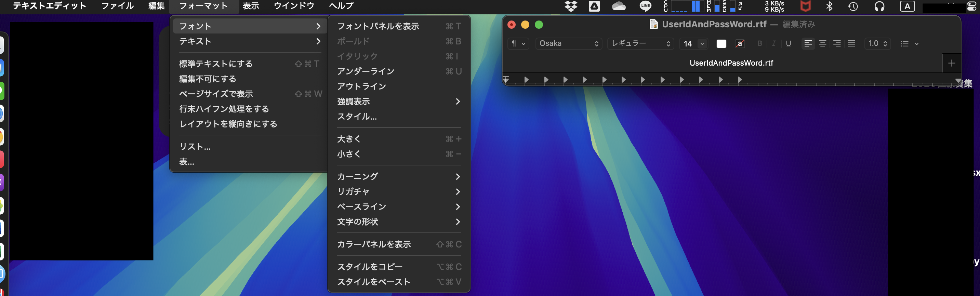Add a new tab with the plus button
This screenshot has width=980, height=296.
click(951, 63)
